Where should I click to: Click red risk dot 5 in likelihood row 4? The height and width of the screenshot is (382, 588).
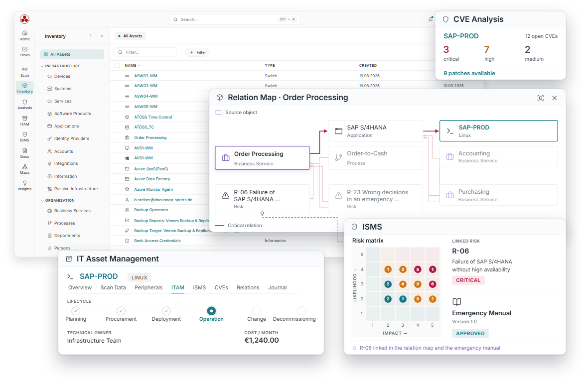click(418, 269)
